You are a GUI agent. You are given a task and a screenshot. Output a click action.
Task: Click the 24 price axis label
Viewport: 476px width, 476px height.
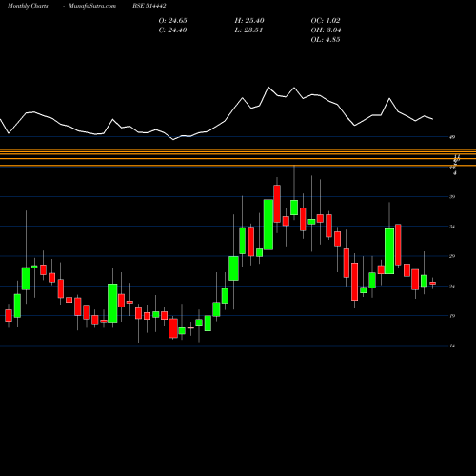(452, 287)
